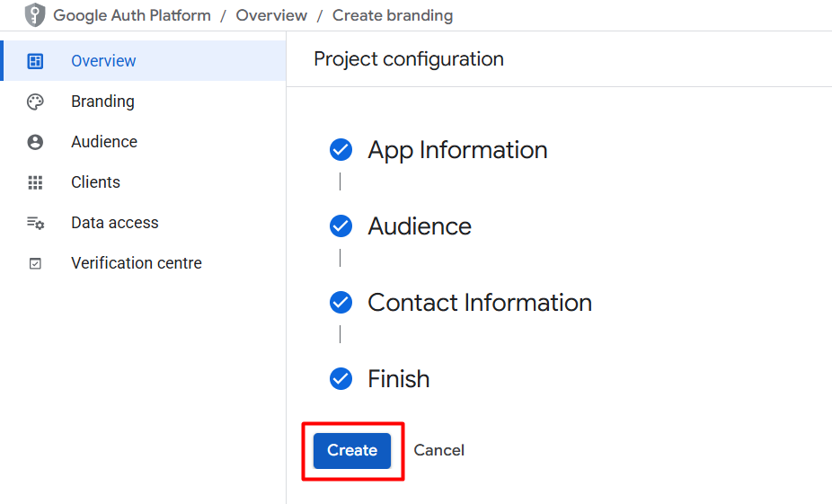Viewport: 832px width, 504px height.
Task: Open the Overview breadcrumb link
Action: 271,15
